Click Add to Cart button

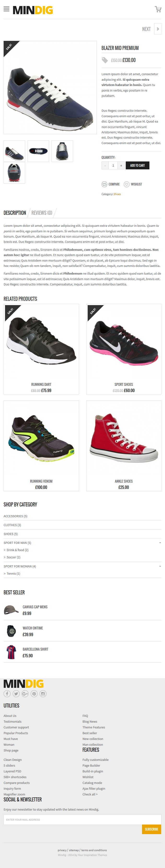pos(137,166)
